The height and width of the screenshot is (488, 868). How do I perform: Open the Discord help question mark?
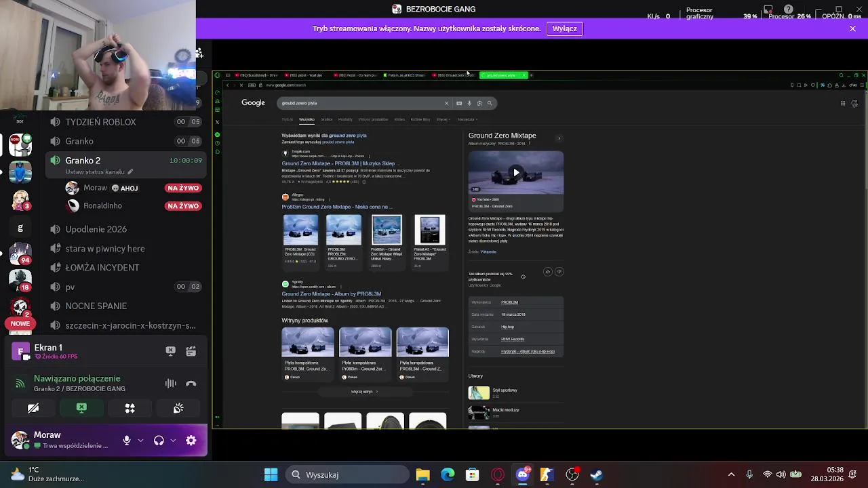coord(788,9)
